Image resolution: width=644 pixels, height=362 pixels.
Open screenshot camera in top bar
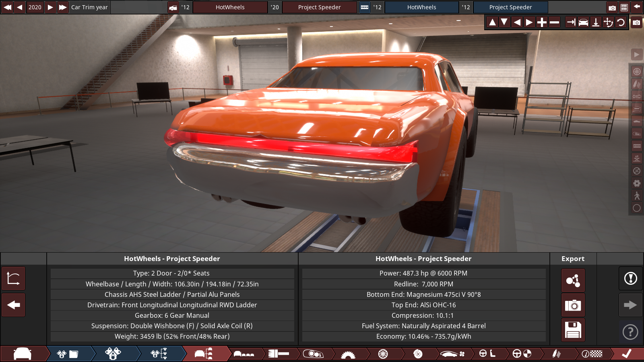click(x=612, y=7)
